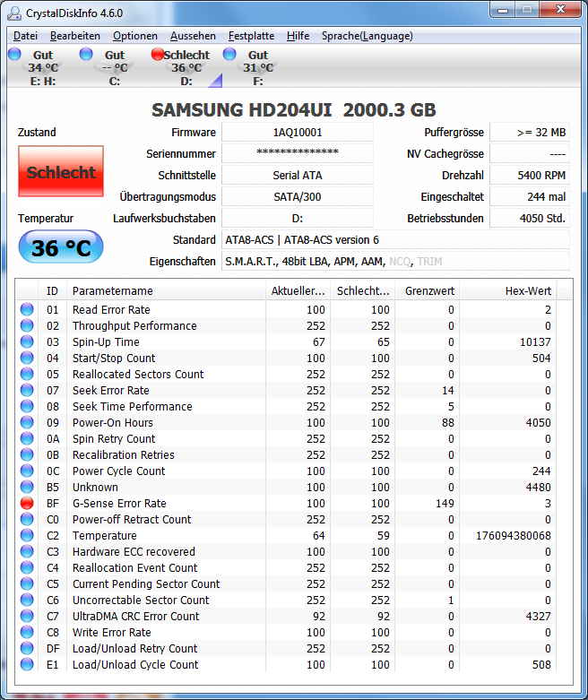This screenshot has width=588, height=700.
Task: Open the Festplatte menu
Action: pyautogui.click(x=251, y=36)
